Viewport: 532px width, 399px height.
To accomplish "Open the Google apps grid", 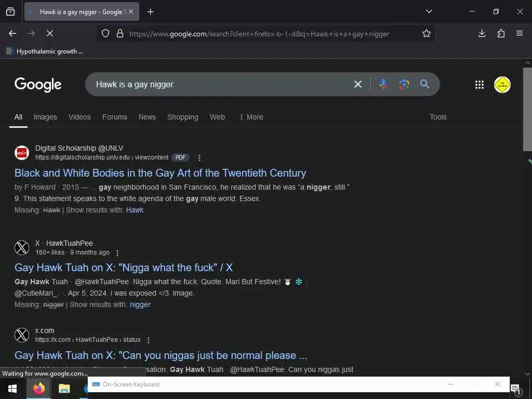I will click(x=480, y=85).
